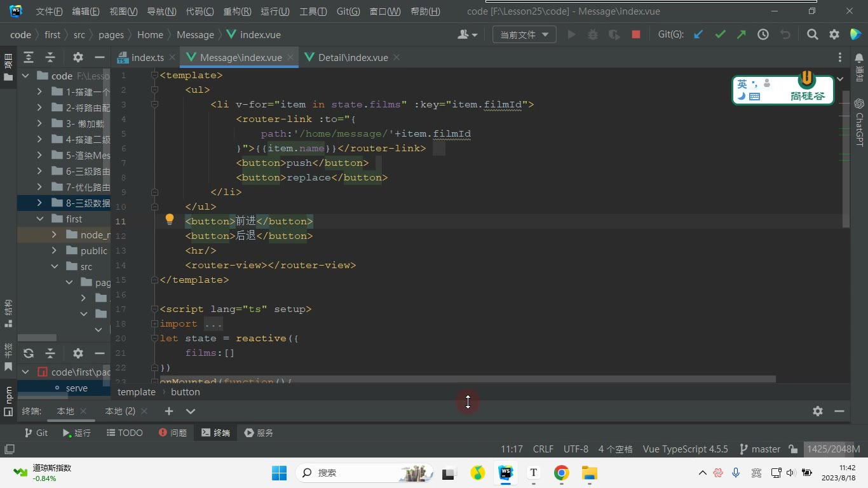Click the editor vertical scrollbar
868x488 pixels.
click(x=846, y=159)
